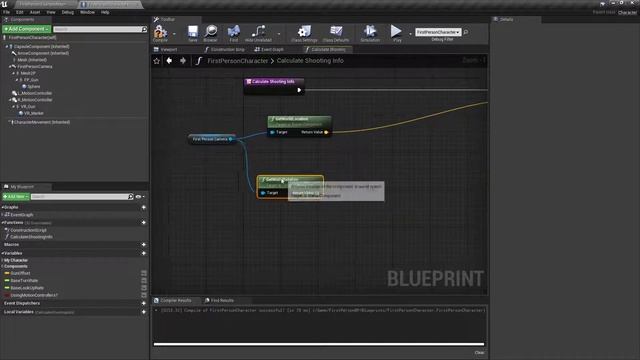Add a new event dispatcher with the plus
The width and height of the screenshot is (640, 360).
[144, 303]
